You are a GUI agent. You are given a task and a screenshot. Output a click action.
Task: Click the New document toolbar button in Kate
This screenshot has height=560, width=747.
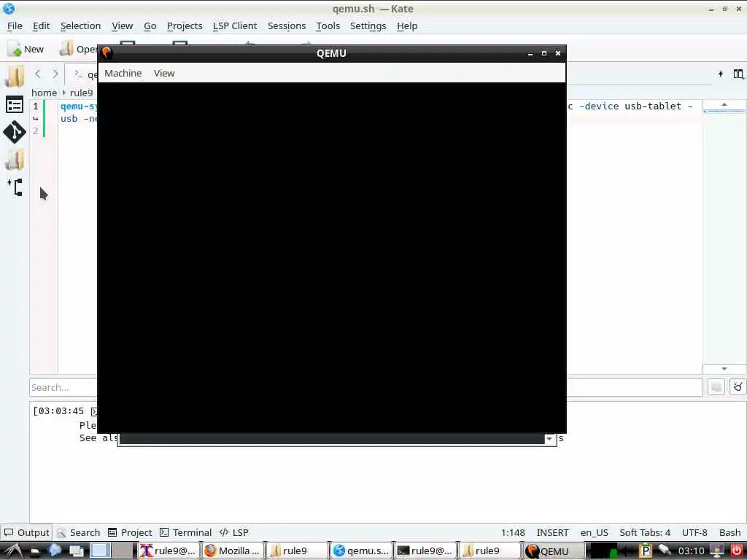(x=26, y=49)
